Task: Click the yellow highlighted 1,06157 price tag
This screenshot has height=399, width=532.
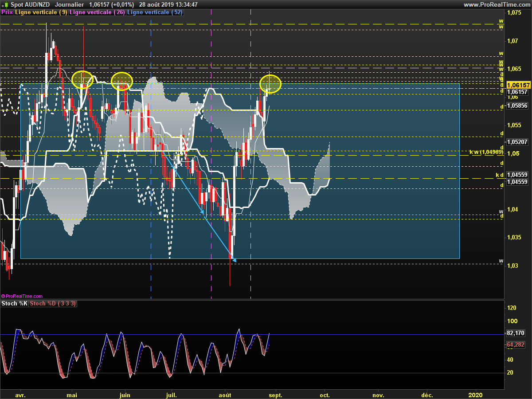Action: (518, 85)
